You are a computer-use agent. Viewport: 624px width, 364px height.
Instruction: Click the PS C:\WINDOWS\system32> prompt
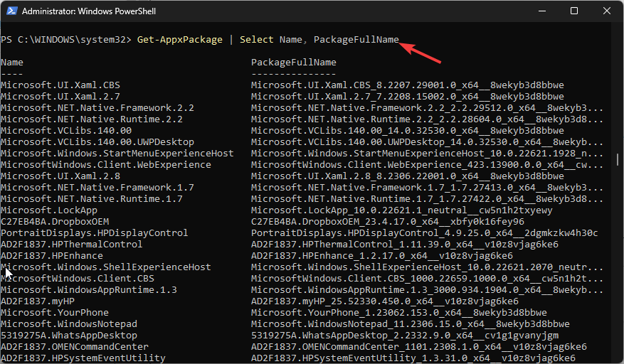pos(66,40)
